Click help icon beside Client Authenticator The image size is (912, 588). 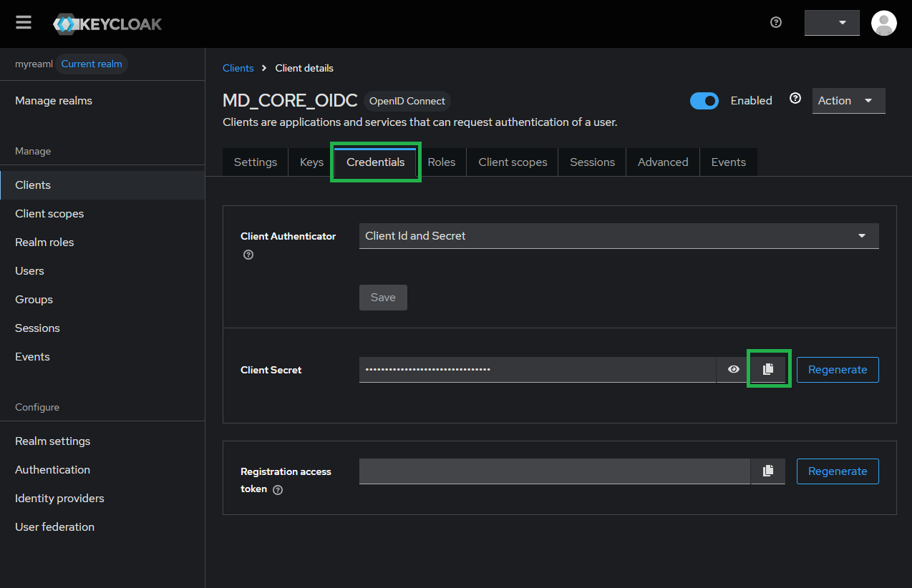pos(248,255)
